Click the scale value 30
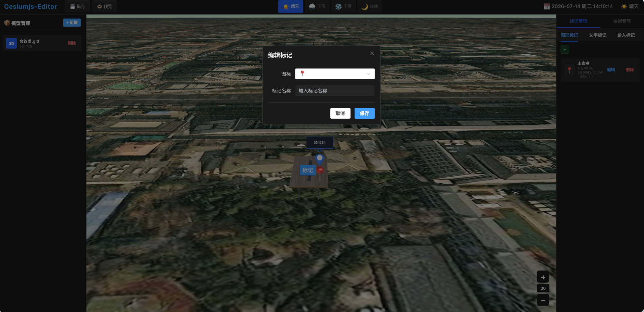The height and width of the screenshot is (312, 644). click(x=543, y=288)
